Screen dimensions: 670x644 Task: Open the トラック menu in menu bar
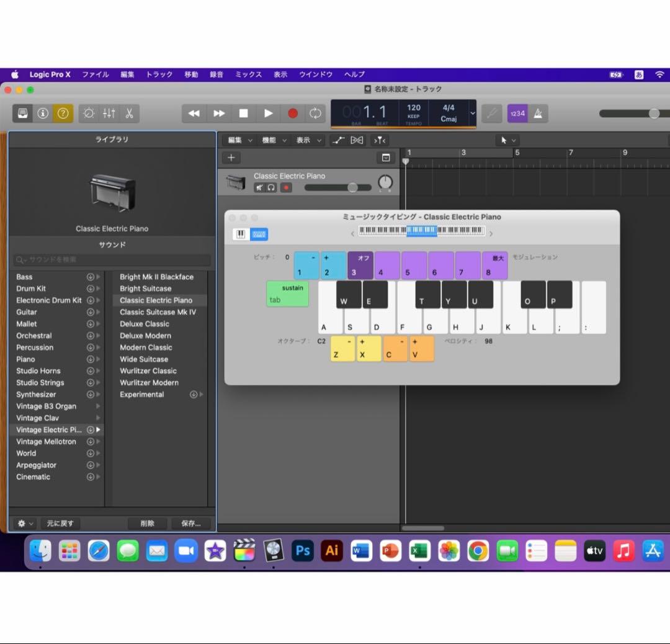point(159,74)
